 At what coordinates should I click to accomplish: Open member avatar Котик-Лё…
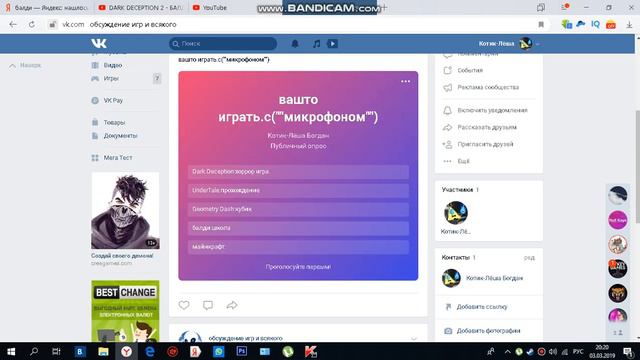click(x=456, y=213)
